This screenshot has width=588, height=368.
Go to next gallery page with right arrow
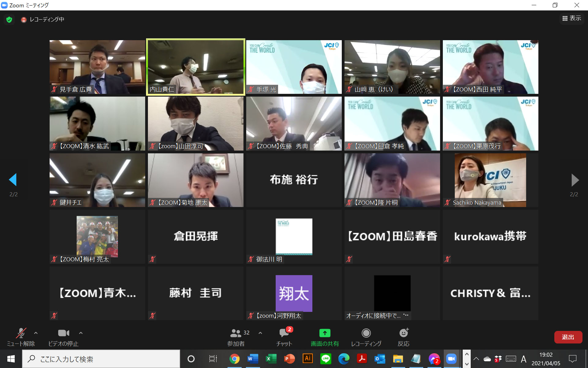[575, 180]
